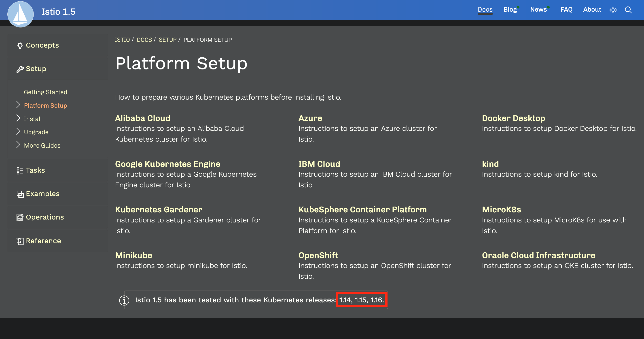Click 'Instructions to setup kind for Istio.'
Viewport: 644px width, 339px height.
(540, 174)
